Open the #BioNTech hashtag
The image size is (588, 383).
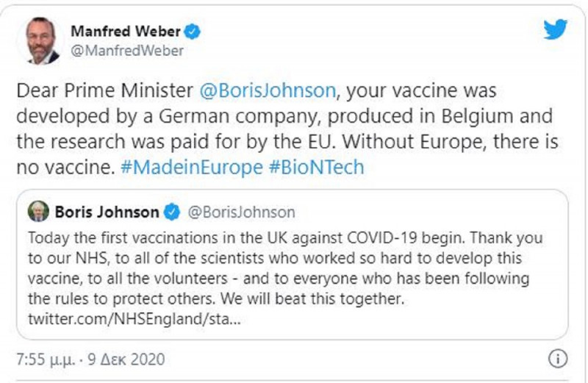tap(317, 167)
